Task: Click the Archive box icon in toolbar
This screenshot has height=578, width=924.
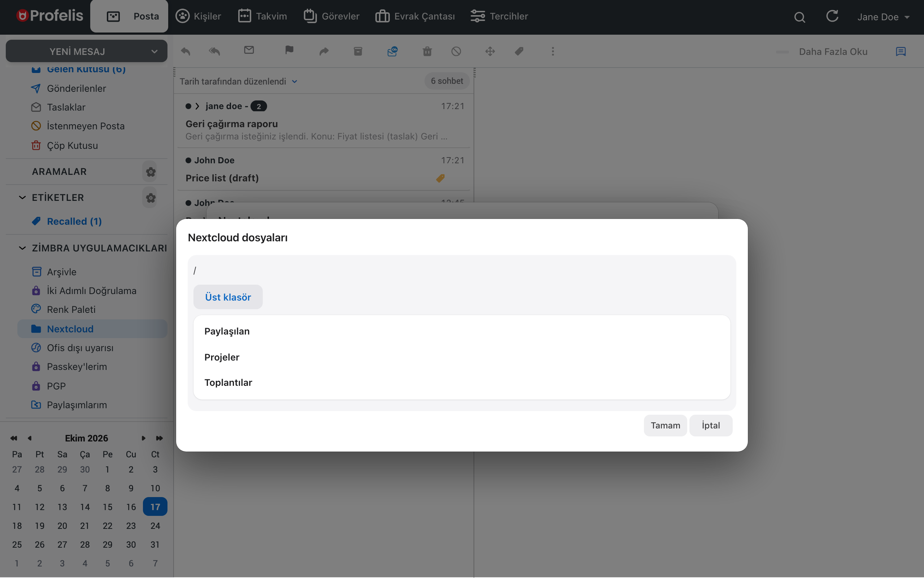Action: [358, 51]
